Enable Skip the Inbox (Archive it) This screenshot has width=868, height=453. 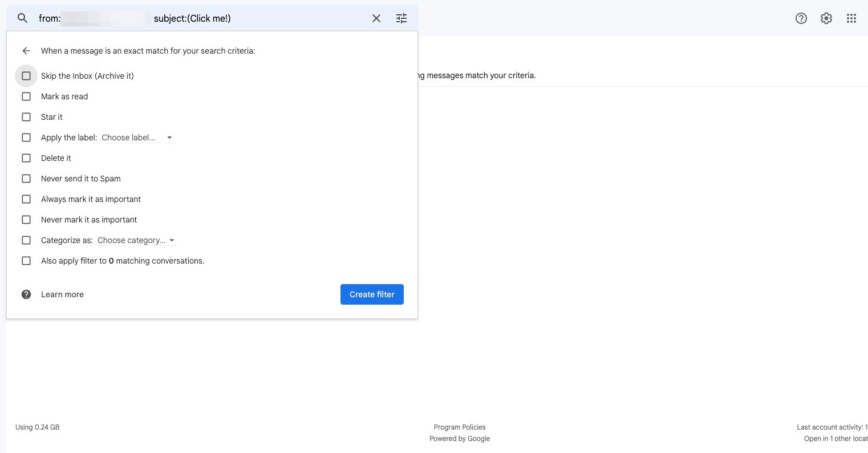pos(26,76)
